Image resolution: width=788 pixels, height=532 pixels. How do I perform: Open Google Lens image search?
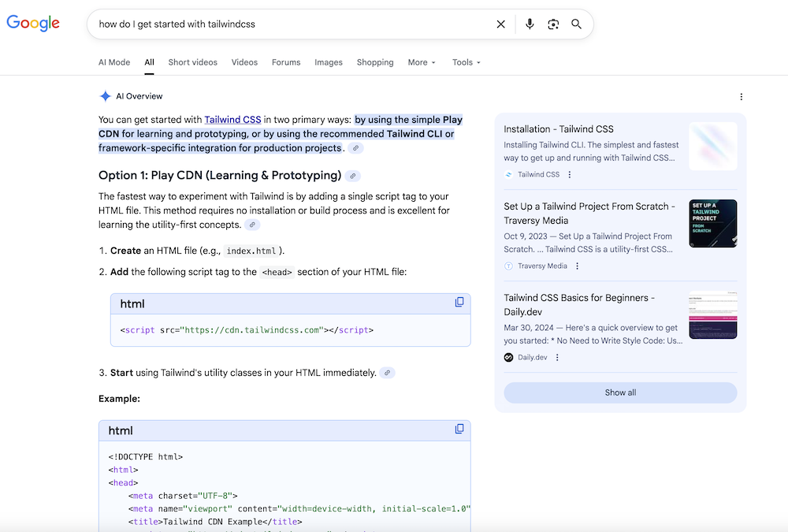click(553, 24)
